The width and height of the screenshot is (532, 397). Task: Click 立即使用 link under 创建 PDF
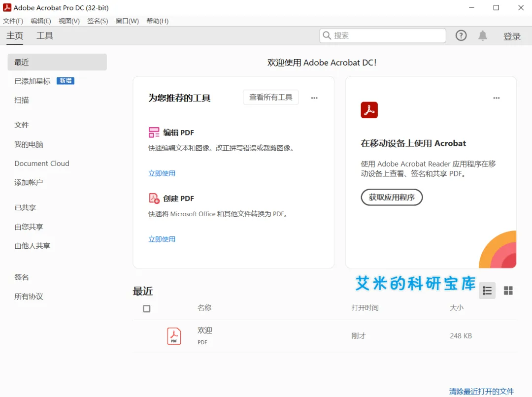tap(162, 239)
